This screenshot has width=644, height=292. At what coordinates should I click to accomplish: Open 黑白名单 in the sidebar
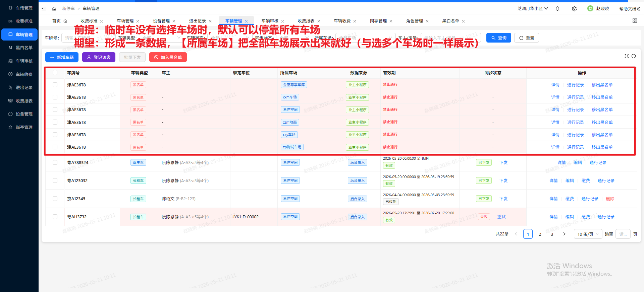pyautogui.click(x=19, y=48)
